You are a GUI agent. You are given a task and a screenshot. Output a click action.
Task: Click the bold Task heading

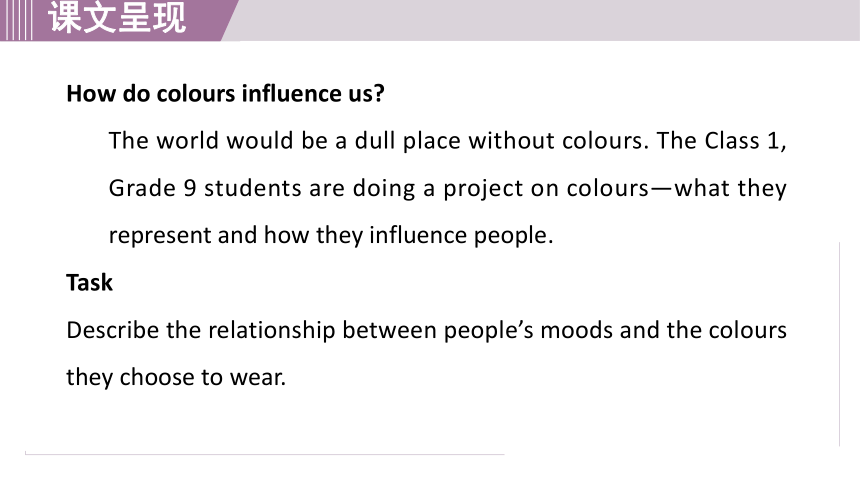89,283
